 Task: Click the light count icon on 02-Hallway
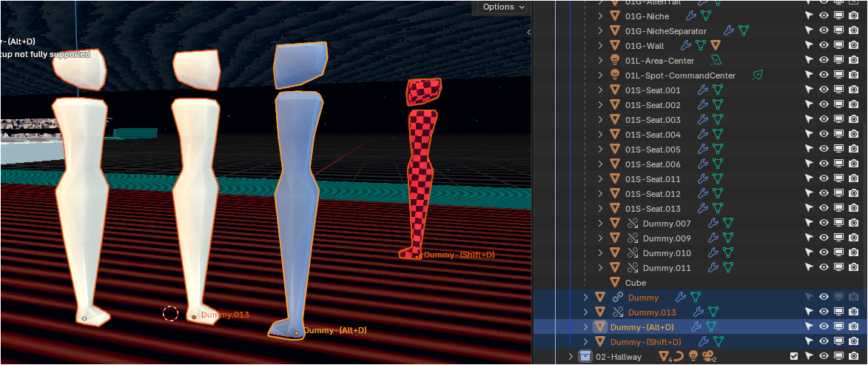[692, 357]
